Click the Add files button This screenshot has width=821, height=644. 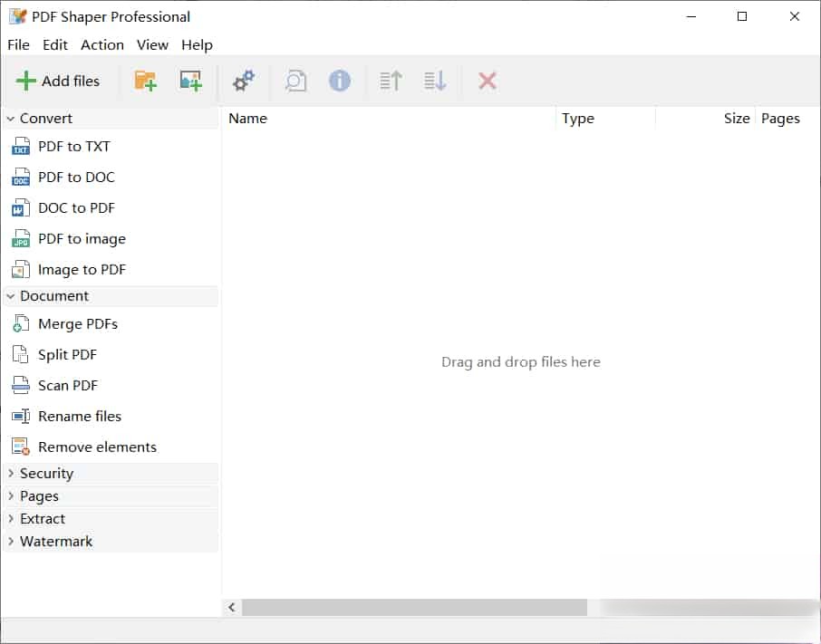click(x=58, y=82)
